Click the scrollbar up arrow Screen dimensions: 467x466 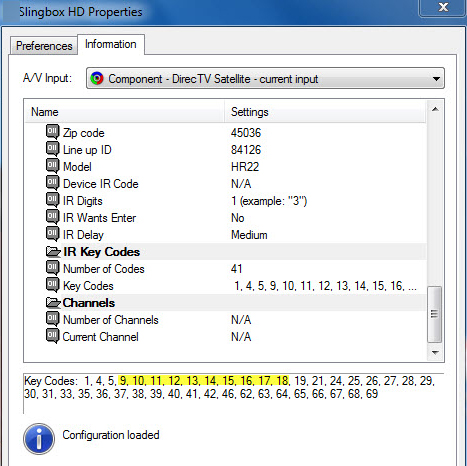point(435,109)
